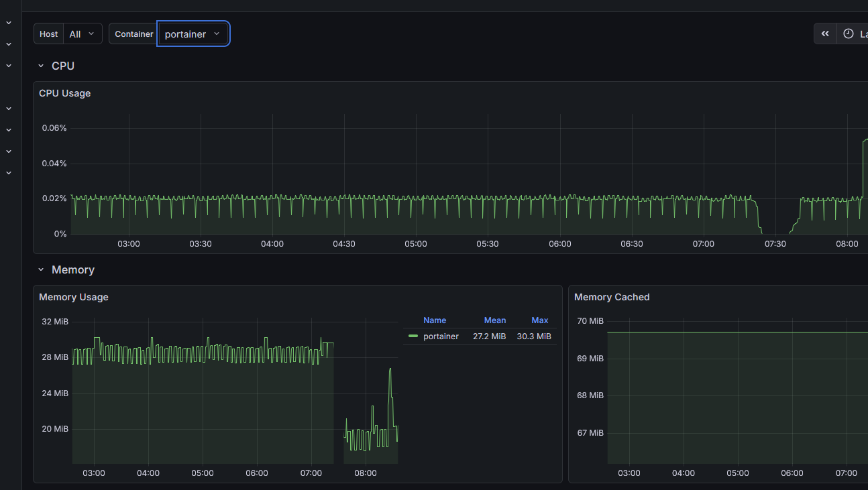
Task: Sort the legend by Name column
Action: pos(435,320)
